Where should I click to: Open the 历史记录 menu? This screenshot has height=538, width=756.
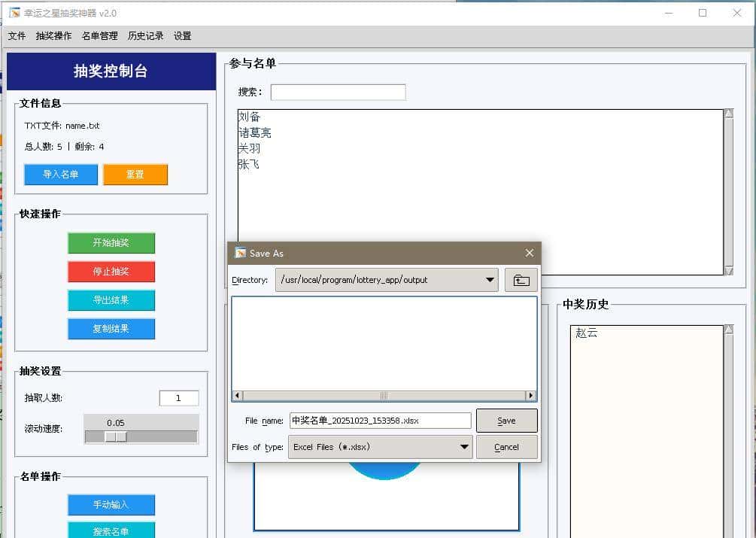coord(145,35)
